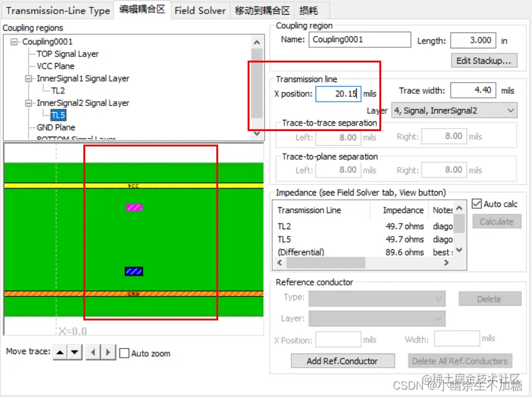Select the blue TL5 trace in the cross-section
The width and height of the screenshot is (532, 397).
coord(134,271)
